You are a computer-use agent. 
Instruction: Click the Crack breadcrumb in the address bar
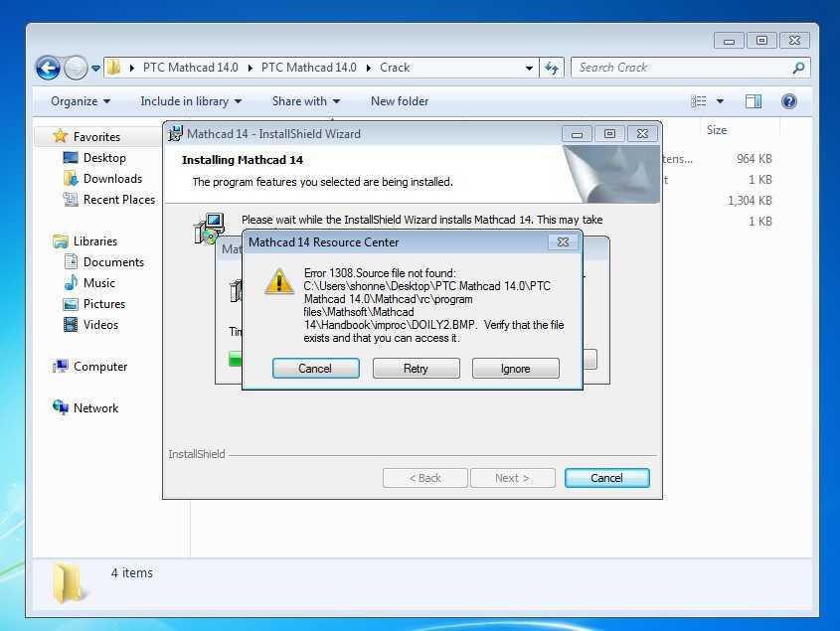pyautogui.click(x=395, y=68)
